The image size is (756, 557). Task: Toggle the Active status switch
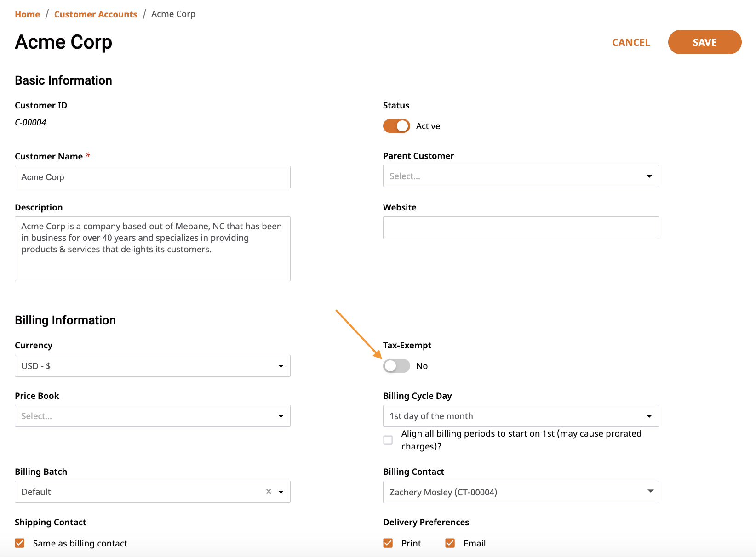click(x=396, y=126)
